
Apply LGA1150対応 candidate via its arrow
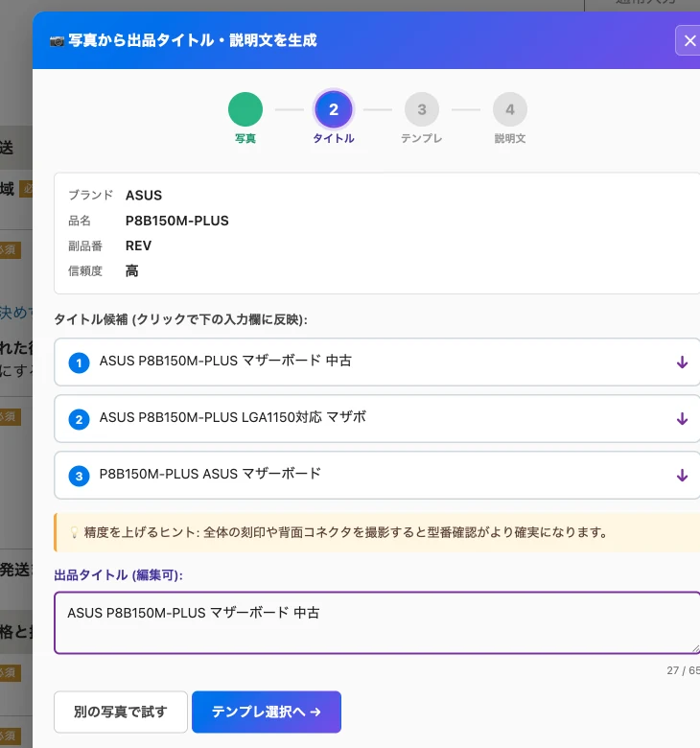tap(683, 418)
